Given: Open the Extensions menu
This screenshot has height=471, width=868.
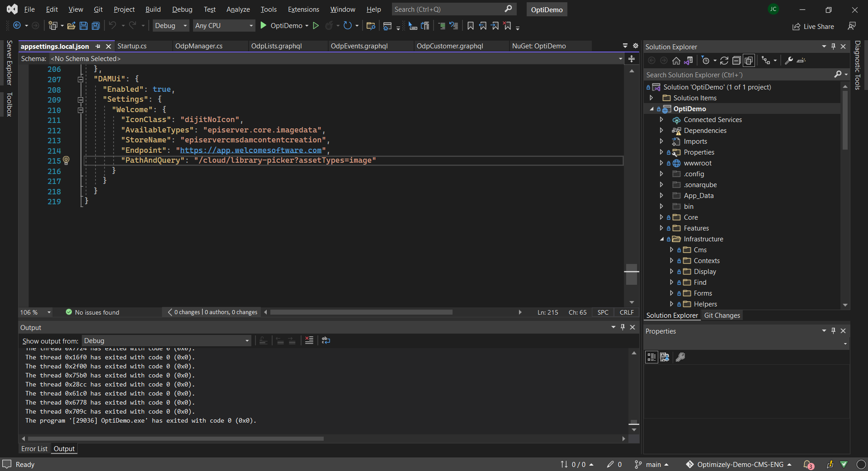Looking at the screenshot, I should [303, 9].
